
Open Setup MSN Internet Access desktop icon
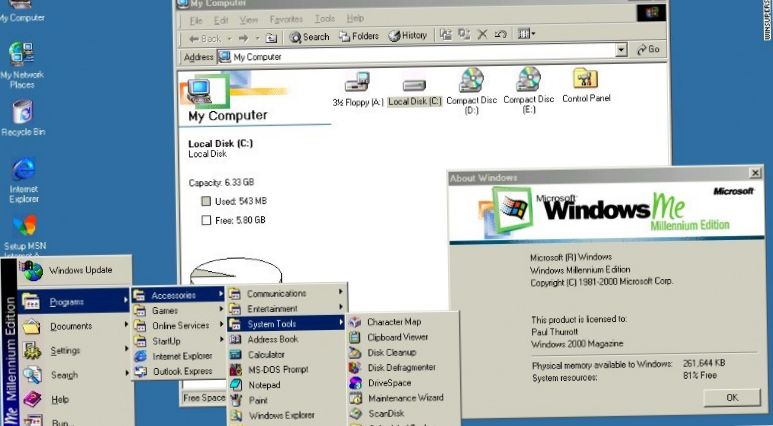[25, 237]
